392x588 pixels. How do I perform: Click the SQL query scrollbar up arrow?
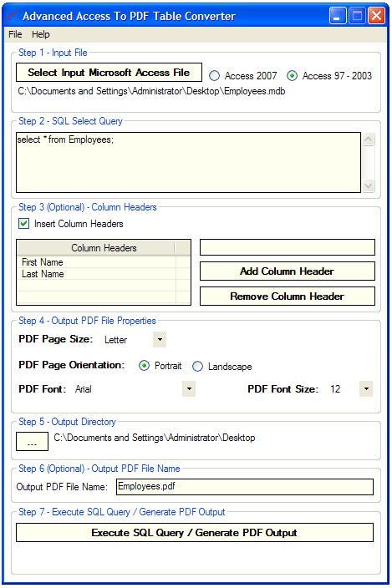click(x=369, y=139)
